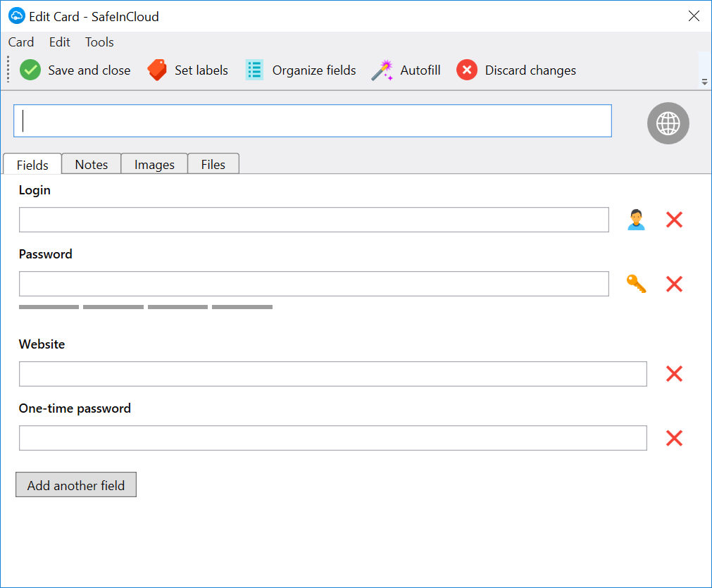Click into the Login input field
This screenshot has height=588, width=712.
[314, 220]
